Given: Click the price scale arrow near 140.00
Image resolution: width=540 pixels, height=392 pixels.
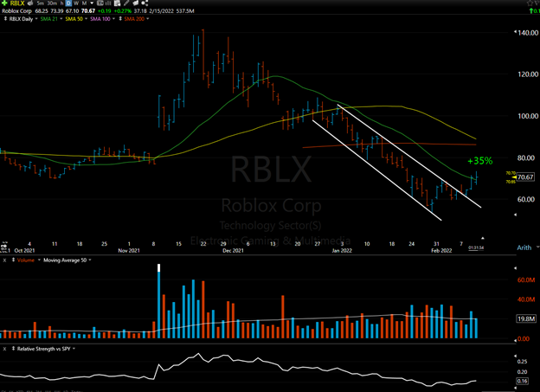Looking at the screenshot, I should [x=515, y=32].
